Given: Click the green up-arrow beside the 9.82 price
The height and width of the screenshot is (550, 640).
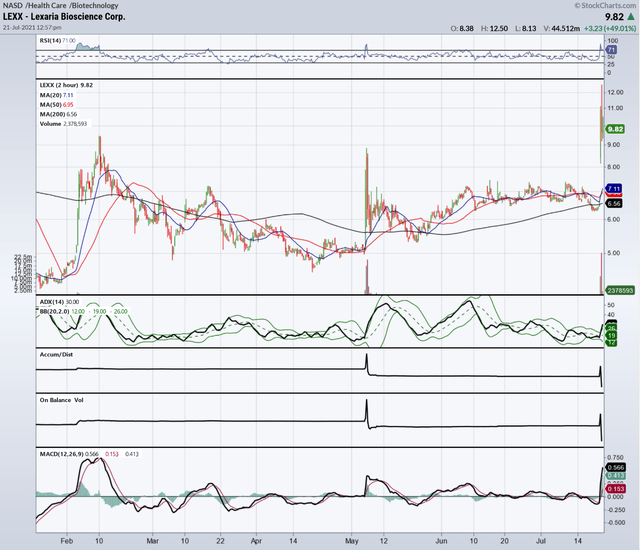Looking at the screenshot, I should point(631,17).
